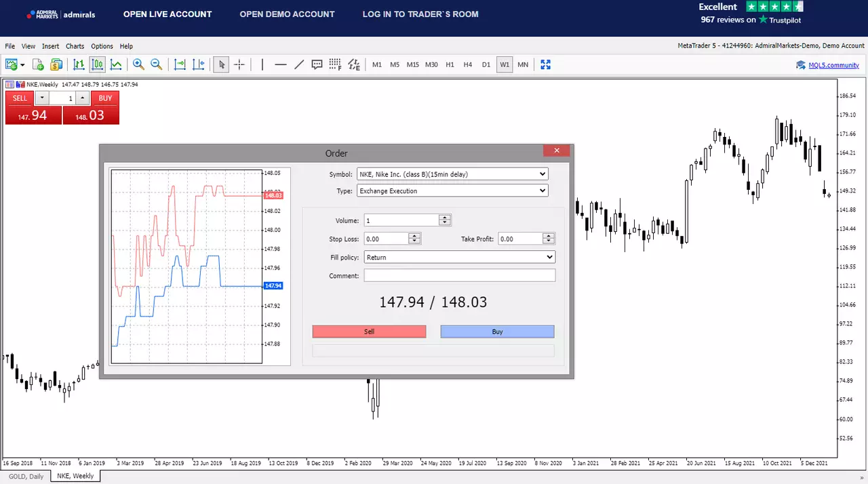Open the Type Exchange Execution dropdown
The width and height of the screenshot is (868, 484).
452,191
